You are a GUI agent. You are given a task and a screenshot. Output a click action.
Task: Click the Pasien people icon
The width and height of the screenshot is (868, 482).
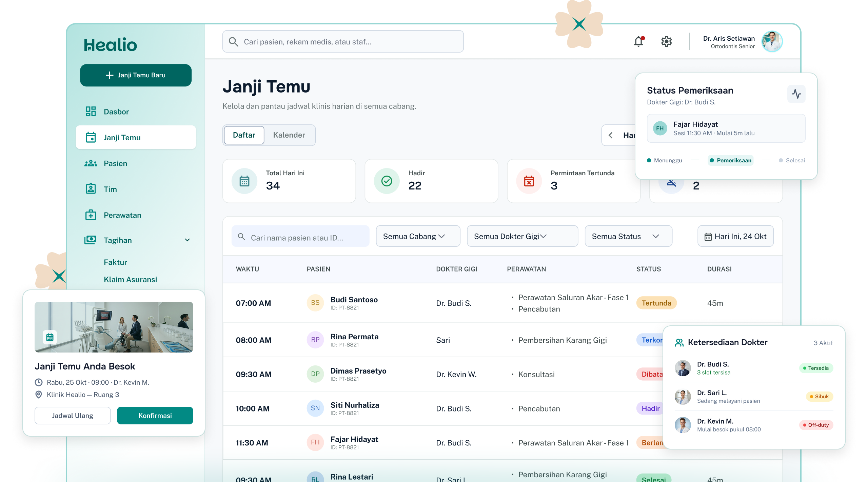coord(91,163)
